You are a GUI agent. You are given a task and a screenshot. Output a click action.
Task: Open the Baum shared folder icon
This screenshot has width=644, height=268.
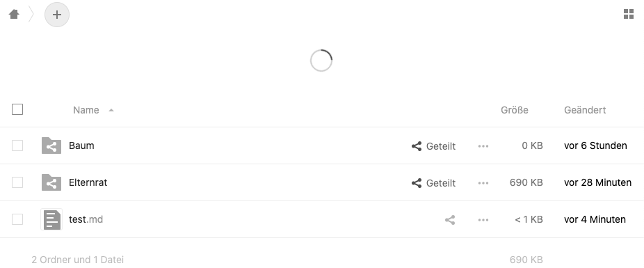point(51,145)
